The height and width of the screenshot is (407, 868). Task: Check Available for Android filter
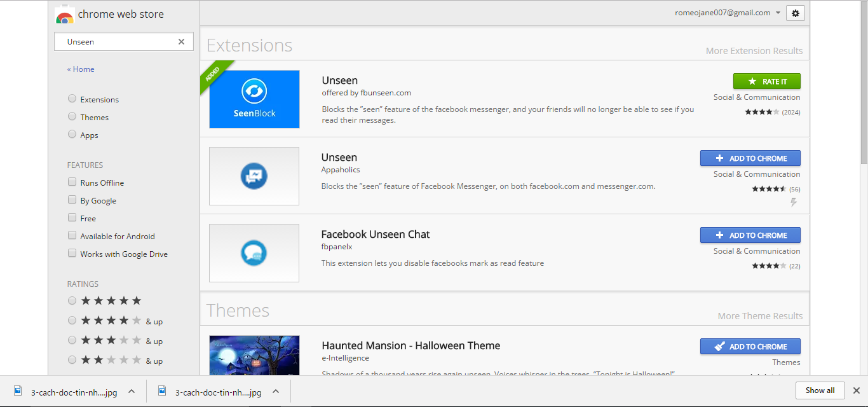tap(72, 235)
